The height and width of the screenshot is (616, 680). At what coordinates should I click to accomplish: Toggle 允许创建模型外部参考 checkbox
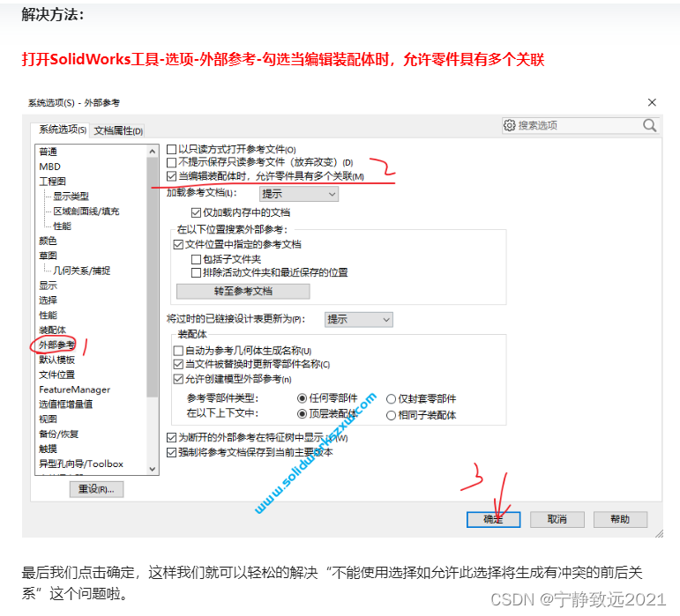pyautogui.click(x=178, y=380)
